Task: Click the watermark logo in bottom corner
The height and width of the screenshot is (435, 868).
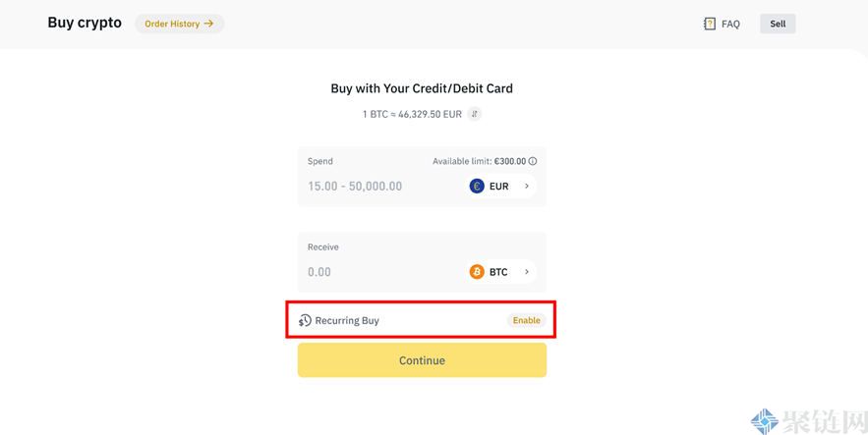Action: click(765, 421)
